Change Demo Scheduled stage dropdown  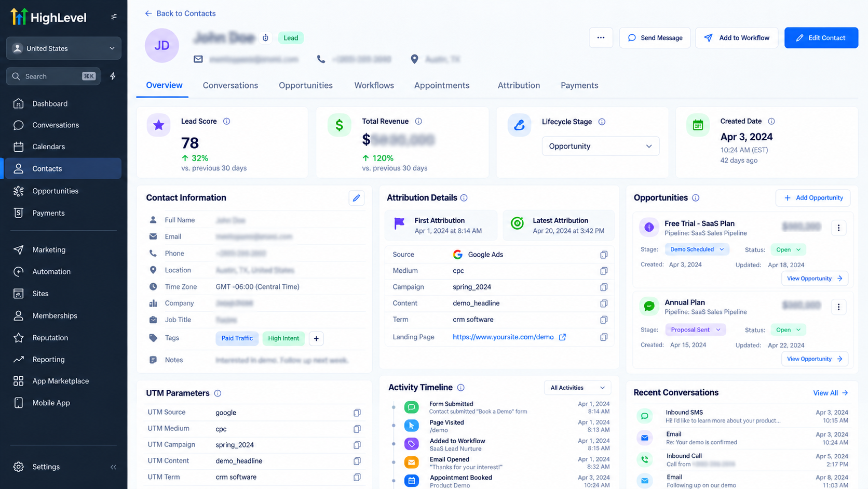point(697,249)
